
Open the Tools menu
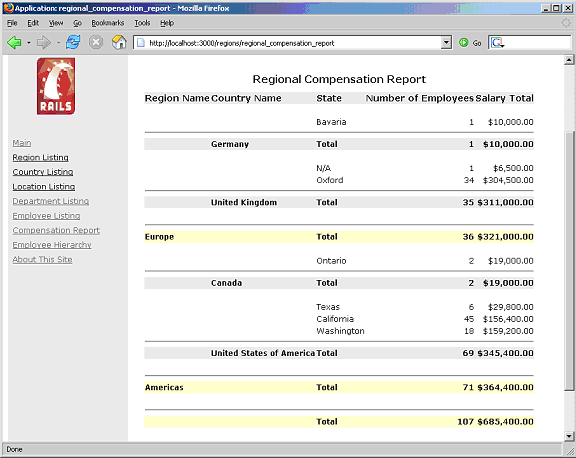pos(142,23)
